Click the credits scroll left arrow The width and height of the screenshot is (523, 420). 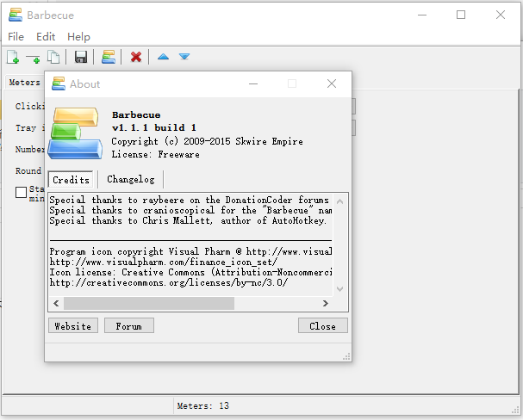point(56,304)
